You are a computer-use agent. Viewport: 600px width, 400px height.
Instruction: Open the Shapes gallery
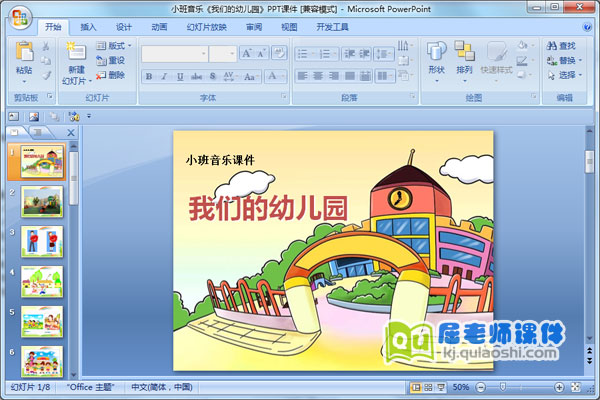click(x=437, y=61)
